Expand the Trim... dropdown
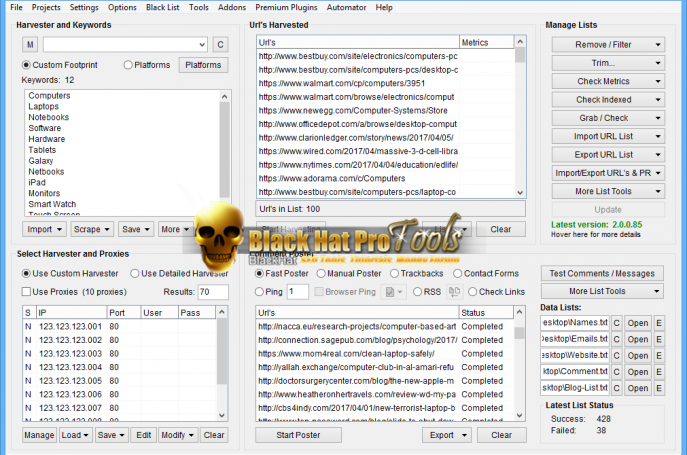The width and height of the screenshot is (687, 455). click(x=608, y=63)
